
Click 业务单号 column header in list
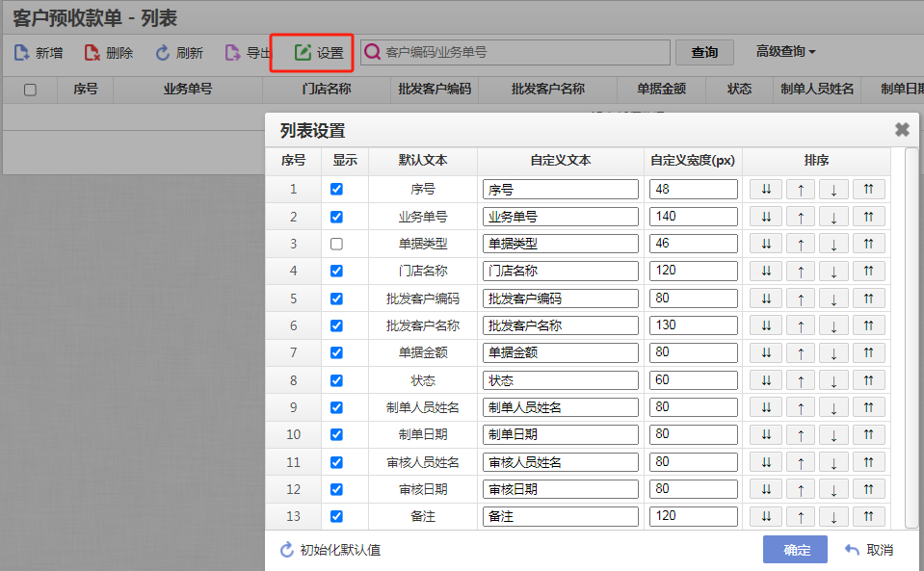point(187,90)
